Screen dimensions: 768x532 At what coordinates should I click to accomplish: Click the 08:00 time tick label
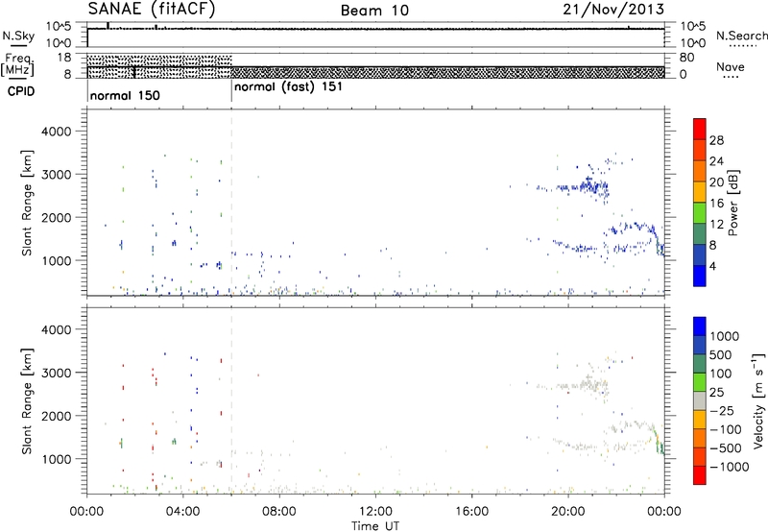[x=279, y=512]
